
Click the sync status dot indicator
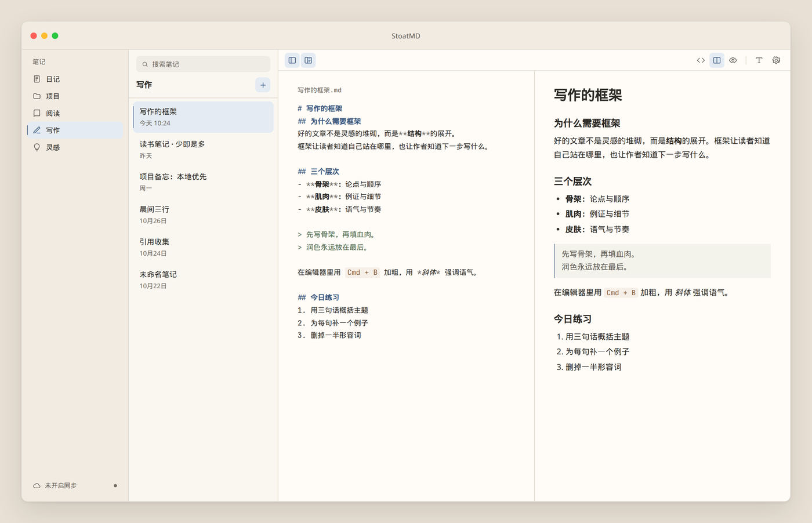[115, 485]
